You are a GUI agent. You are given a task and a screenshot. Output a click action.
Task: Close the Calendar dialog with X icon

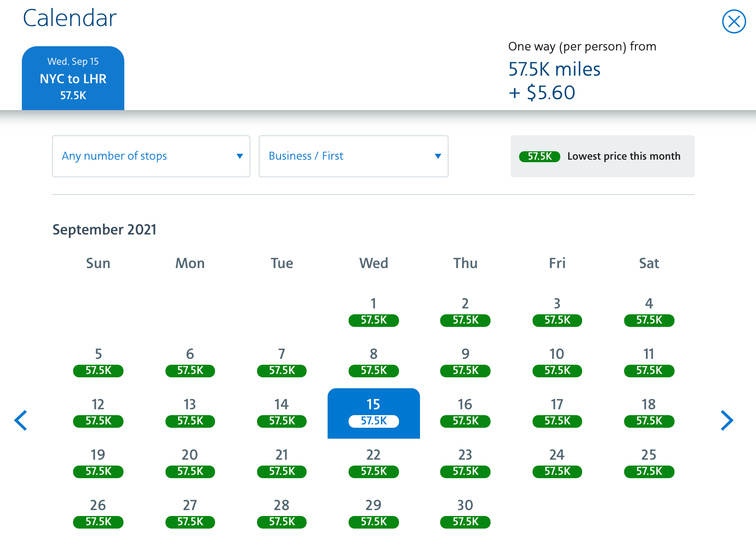[734, 21]
